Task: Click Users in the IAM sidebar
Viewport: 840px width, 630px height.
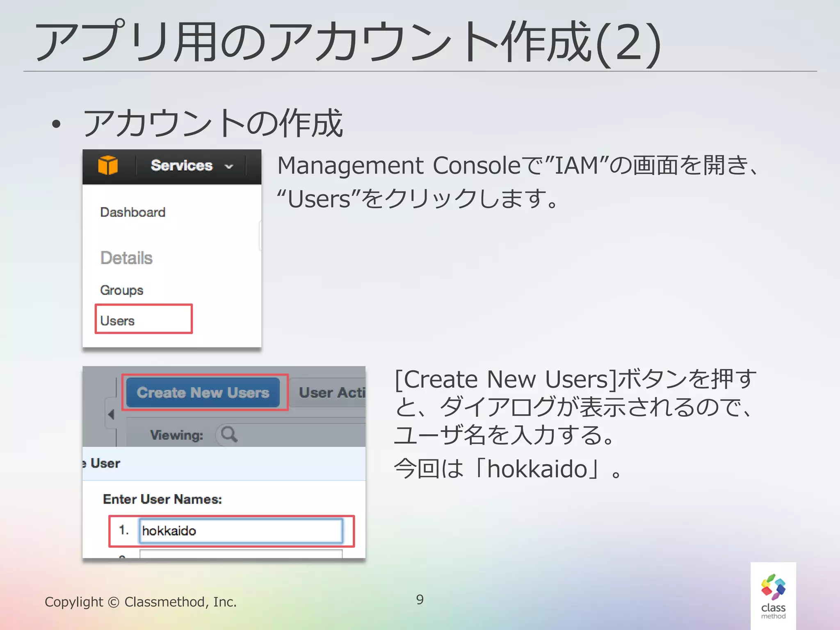Action: [118, 321]
